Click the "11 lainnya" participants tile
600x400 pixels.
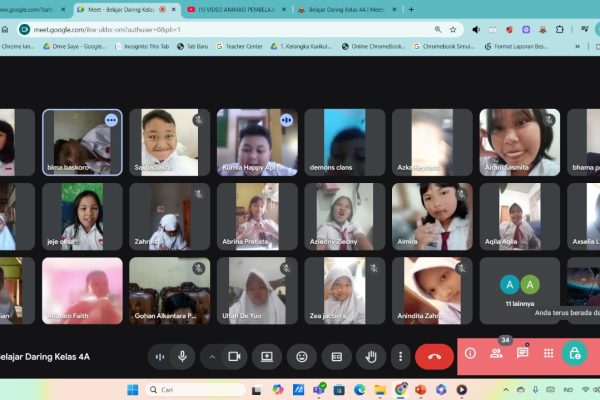519,290
